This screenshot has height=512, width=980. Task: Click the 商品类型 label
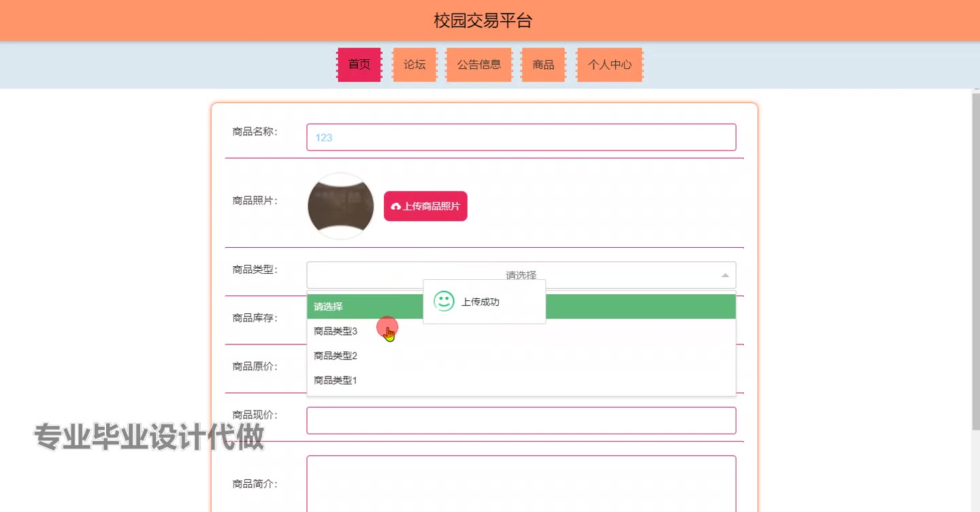click(255, 269)
